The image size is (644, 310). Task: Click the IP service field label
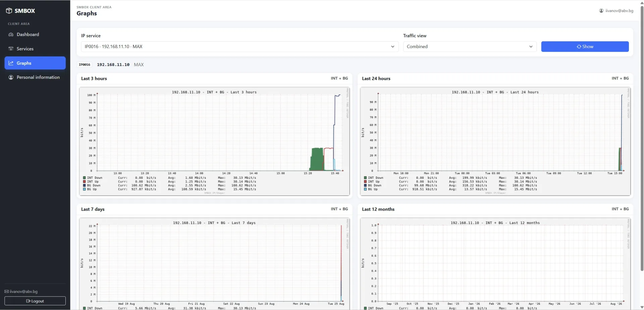coord(91,36)
